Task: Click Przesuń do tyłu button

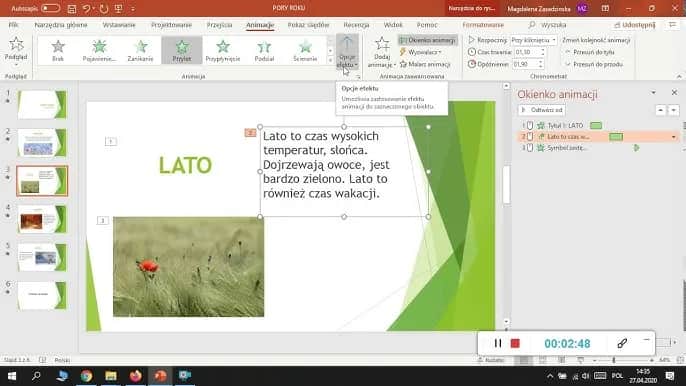Action: (590, 52)
